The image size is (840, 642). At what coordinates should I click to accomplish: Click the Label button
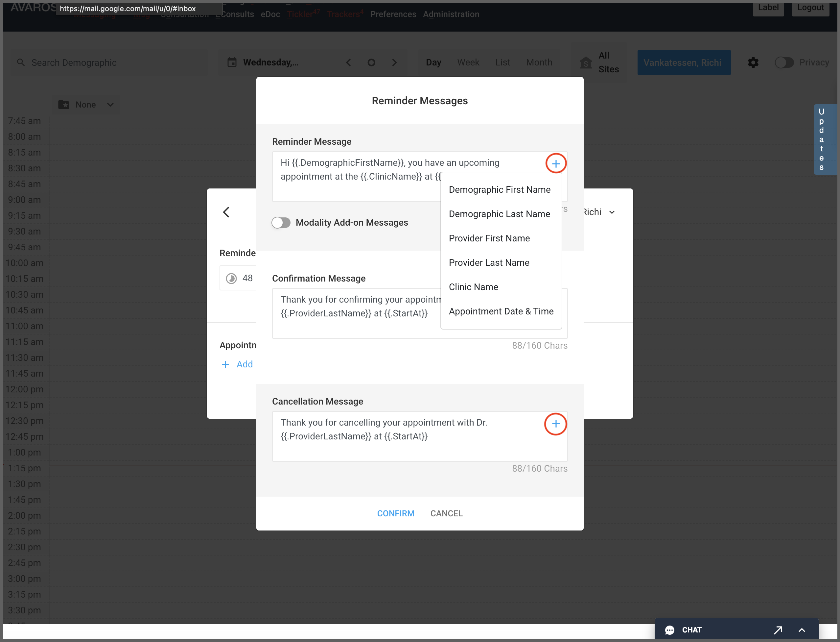[x=768, y=8]
